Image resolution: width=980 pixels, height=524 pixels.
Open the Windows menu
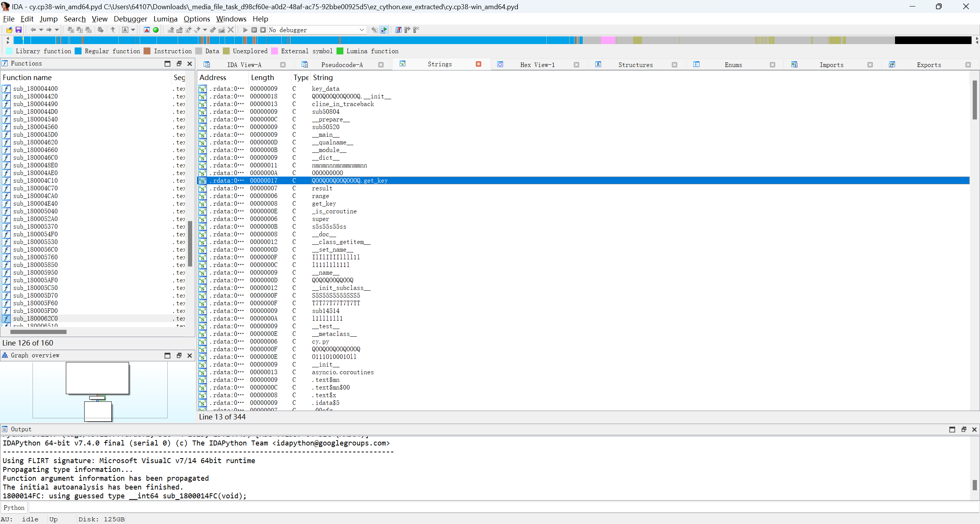[231, 19]
